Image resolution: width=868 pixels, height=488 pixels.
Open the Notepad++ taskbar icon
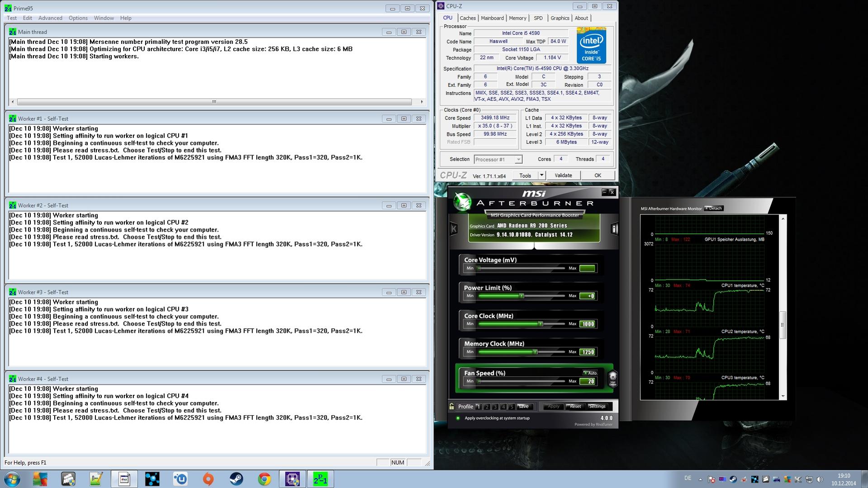96,479
